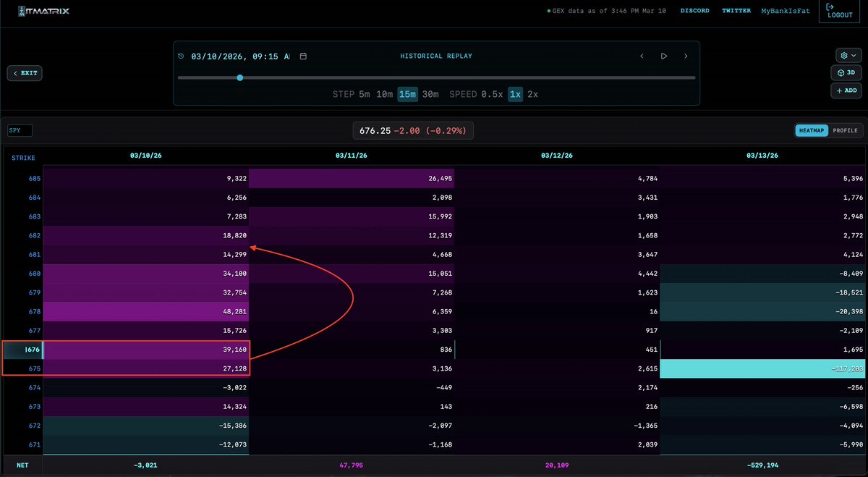Click the -20,398 cell at strike 678
This screenshot has height=477, width=868.
tap(762, 311)
